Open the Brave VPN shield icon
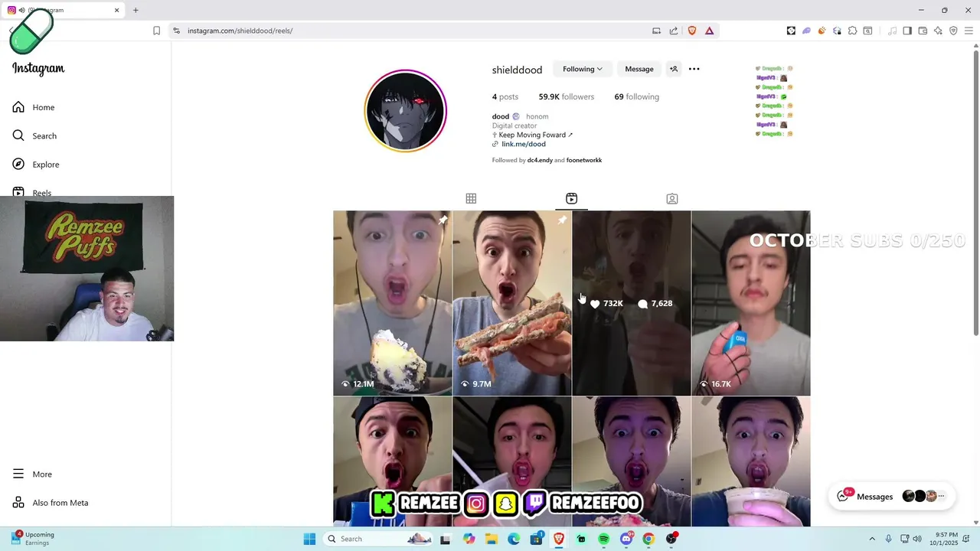Viewport: 980px width, 551px height. click(953, 31)
